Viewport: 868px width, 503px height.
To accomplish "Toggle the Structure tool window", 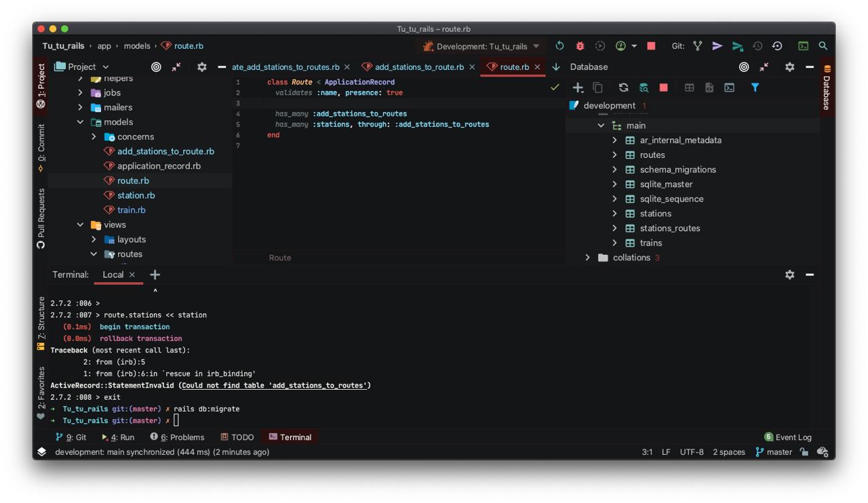I will tap(41, 323).
